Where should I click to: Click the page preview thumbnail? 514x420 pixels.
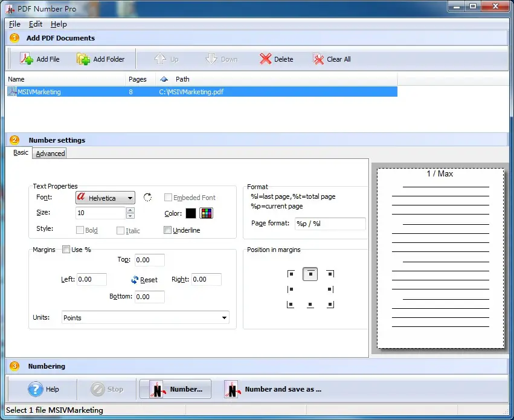point(440,258)
